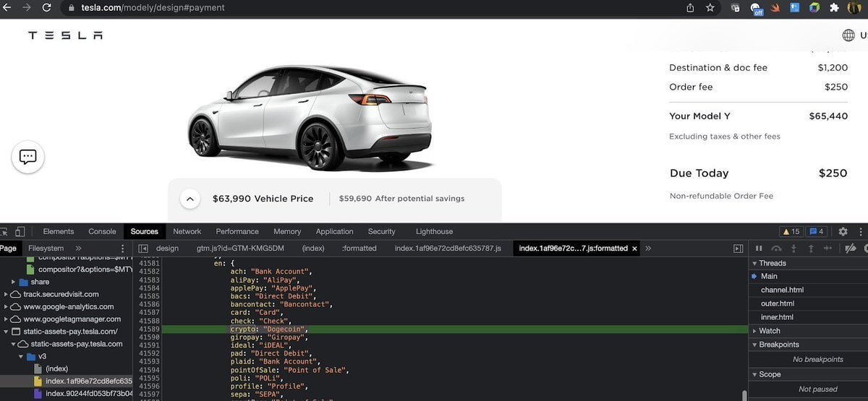Pause script execution
Image resolution: width=868 pixels, height=401 pixels.
tap(759, 249)
